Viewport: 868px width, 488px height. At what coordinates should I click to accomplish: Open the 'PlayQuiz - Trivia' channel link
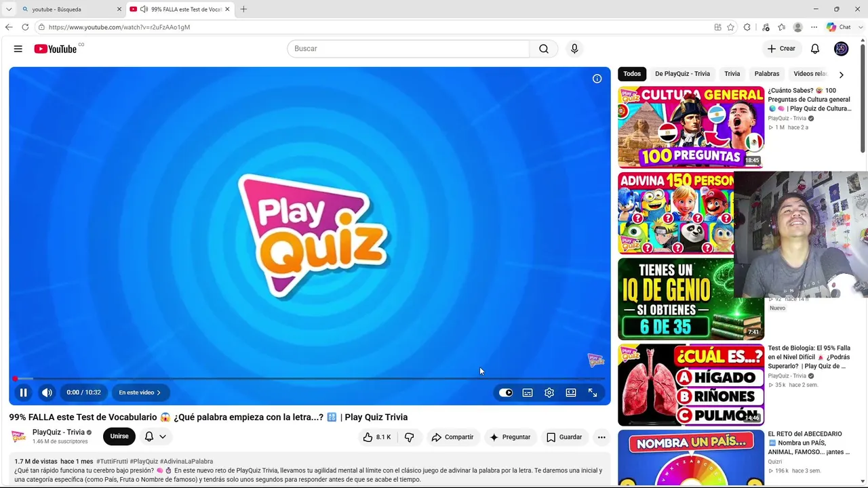[58, 432]
